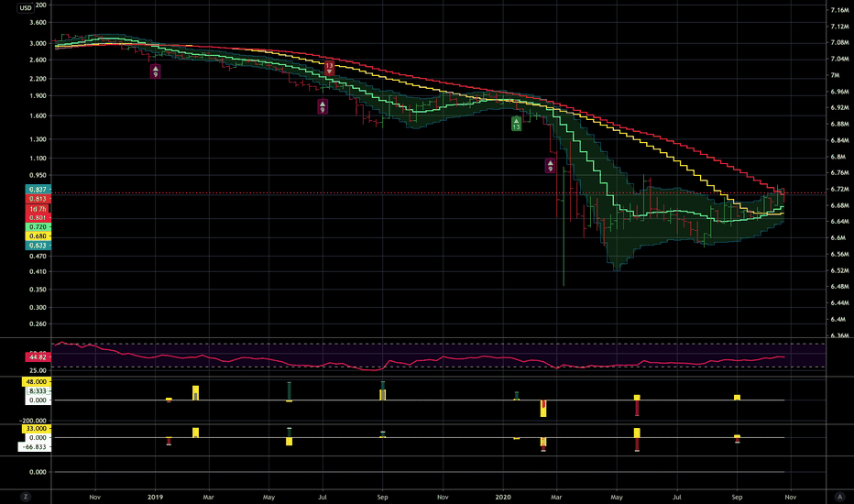Click the red 13 down-arrow signal marker

tap(329, 68)
